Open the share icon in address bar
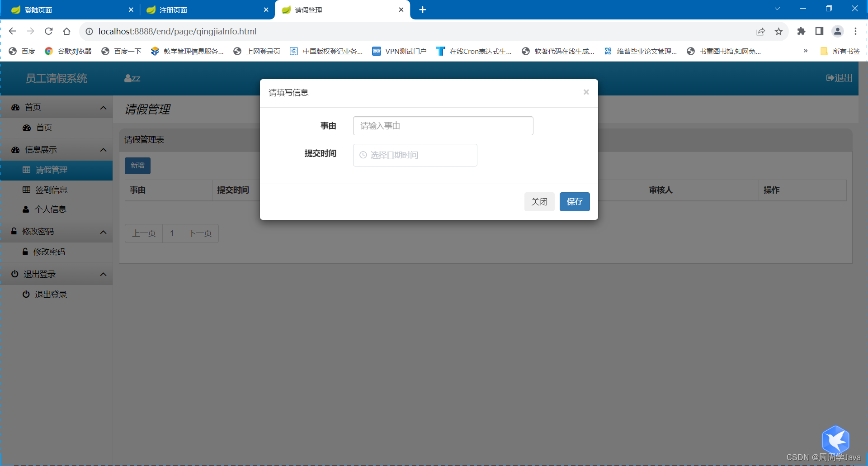 tap(761, 31)
